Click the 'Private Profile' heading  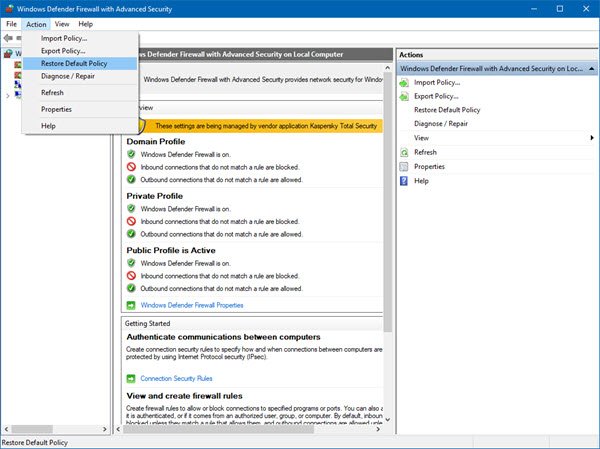pos(155,196)
